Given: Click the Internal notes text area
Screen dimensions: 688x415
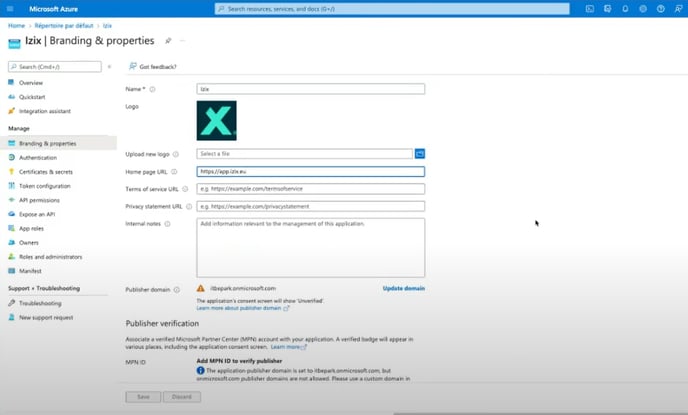Looking at the screenshot, I should coord(310,247).
